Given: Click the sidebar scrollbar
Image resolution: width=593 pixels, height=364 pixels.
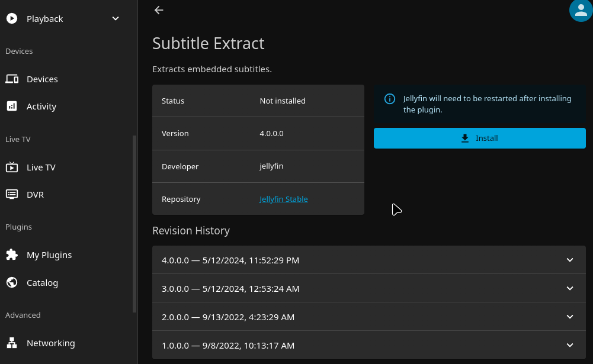Looking at the screenshot, I should (134, 224).
